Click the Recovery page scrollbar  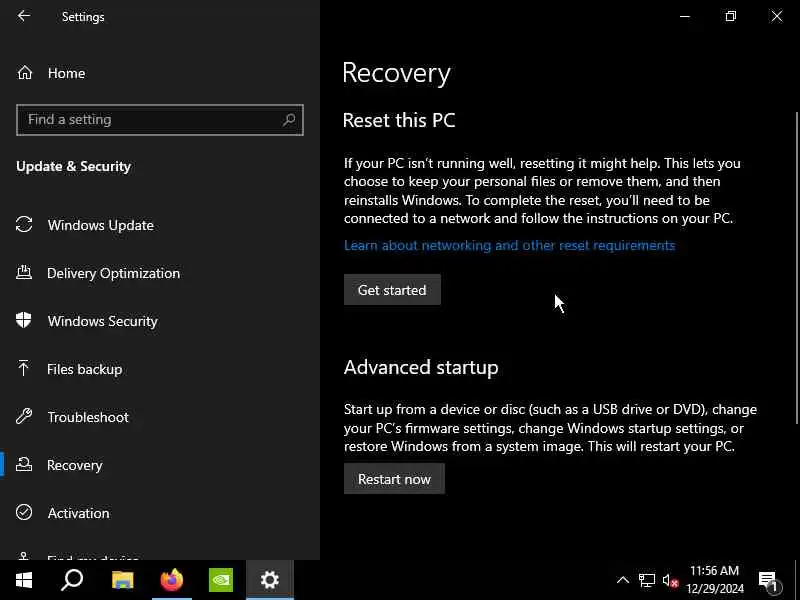(x=796, y=268)
